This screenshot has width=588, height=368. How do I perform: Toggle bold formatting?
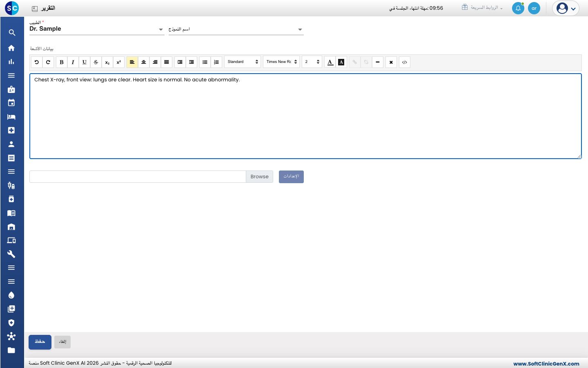[62, 62]
